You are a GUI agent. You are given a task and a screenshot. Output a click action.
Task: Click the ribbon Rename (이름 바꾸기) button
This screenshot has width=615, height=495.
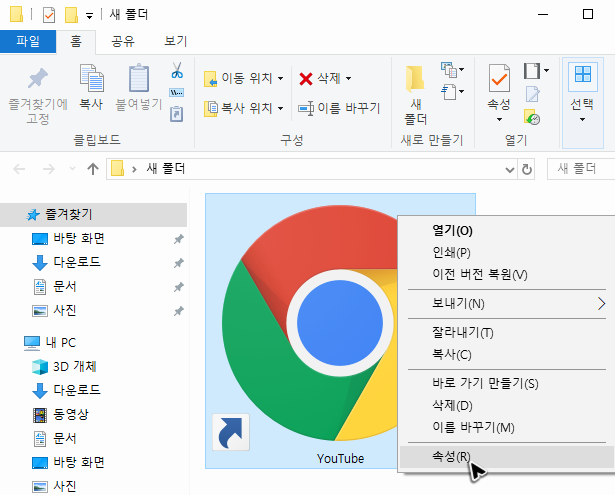coord(339,108)
